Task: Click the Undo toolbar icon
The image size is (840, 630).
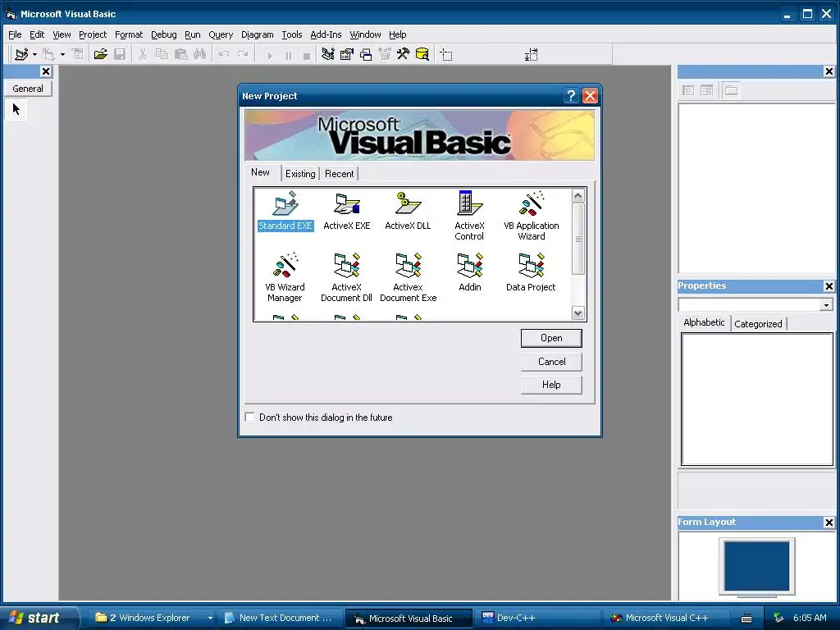Action: (x=224, y=55)
